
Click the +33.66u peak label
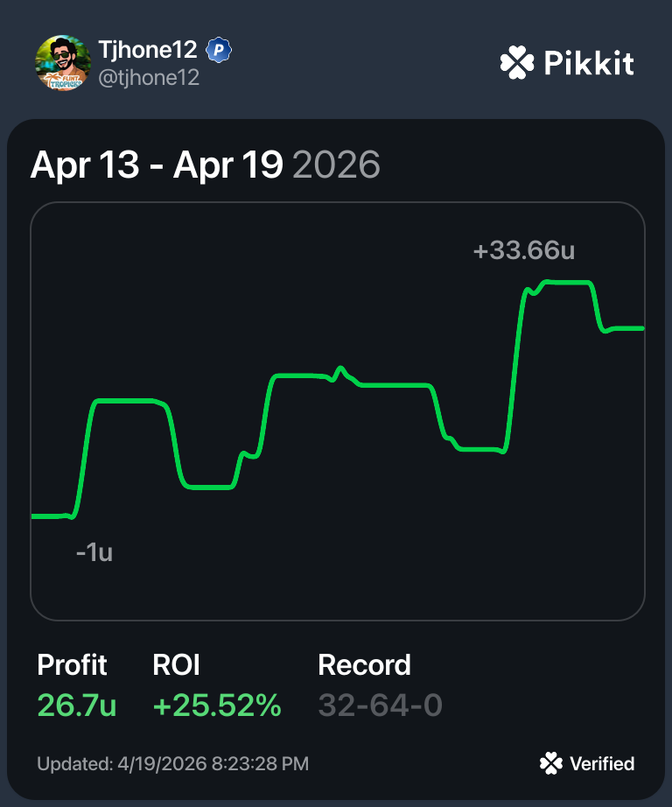(523, 251)
